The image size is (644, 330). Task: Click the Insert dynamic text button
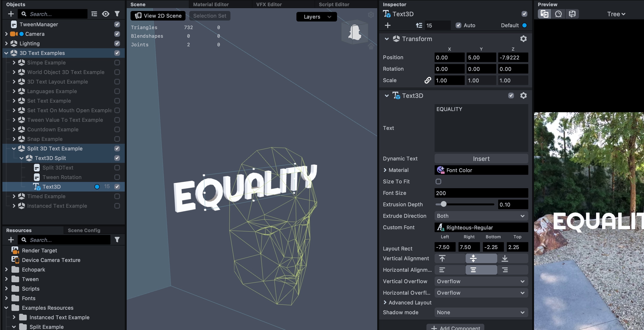(x=481, y=159)
